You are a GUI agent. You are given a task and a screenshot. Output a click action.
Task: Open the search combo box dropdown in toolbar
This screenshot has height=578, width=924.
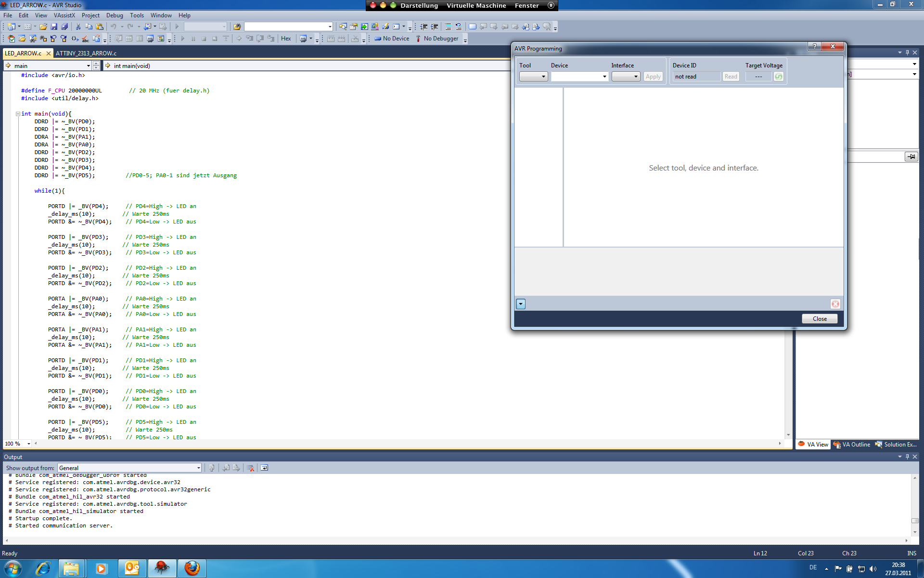point(330,26)
